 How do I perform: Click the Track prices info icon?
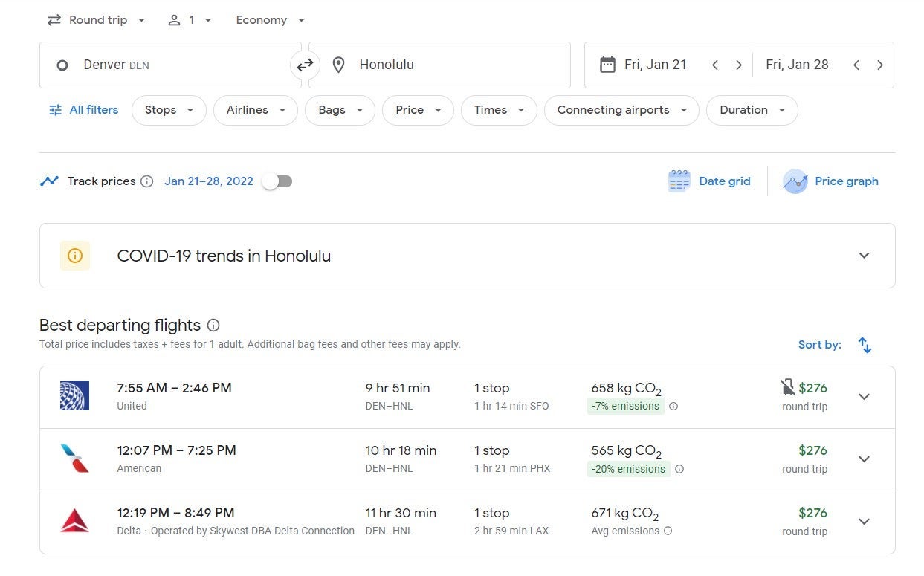click(147, 181)
